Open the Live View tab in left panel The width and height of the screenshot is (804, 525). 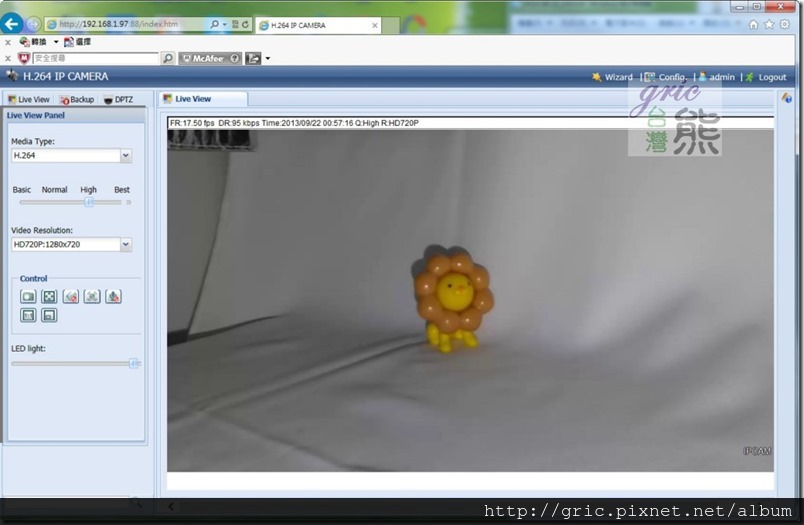pos(29,99)
